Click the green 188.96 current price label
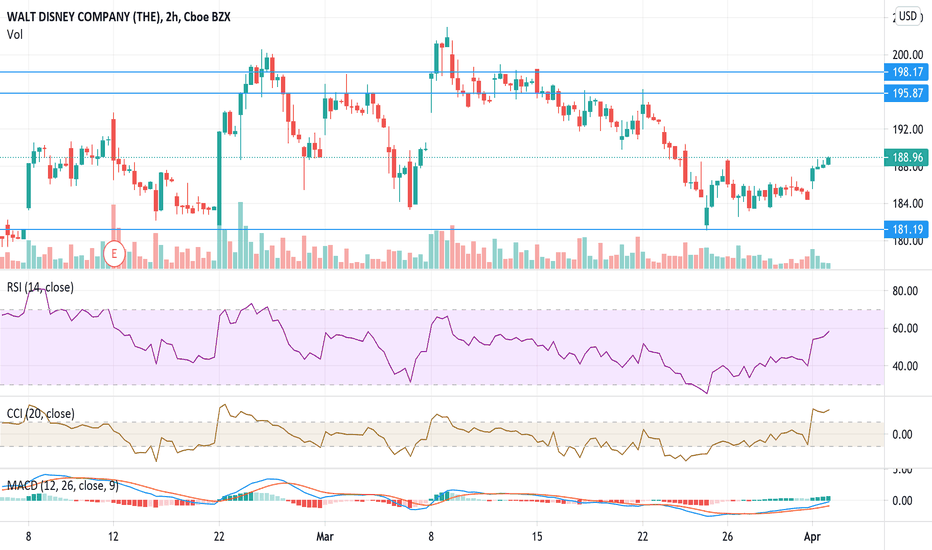Viewport: 932px width, 550px height. [x=906, y=158]
